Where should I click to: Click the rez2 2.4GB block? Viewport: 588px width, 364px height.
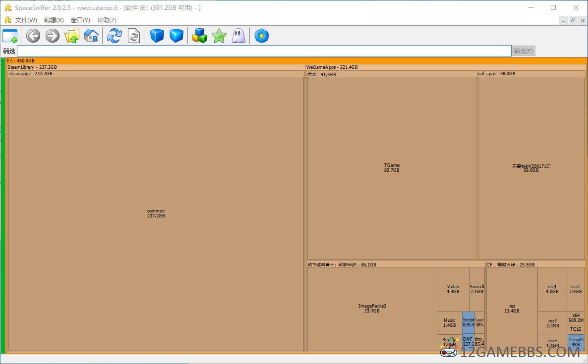[576, 290]
